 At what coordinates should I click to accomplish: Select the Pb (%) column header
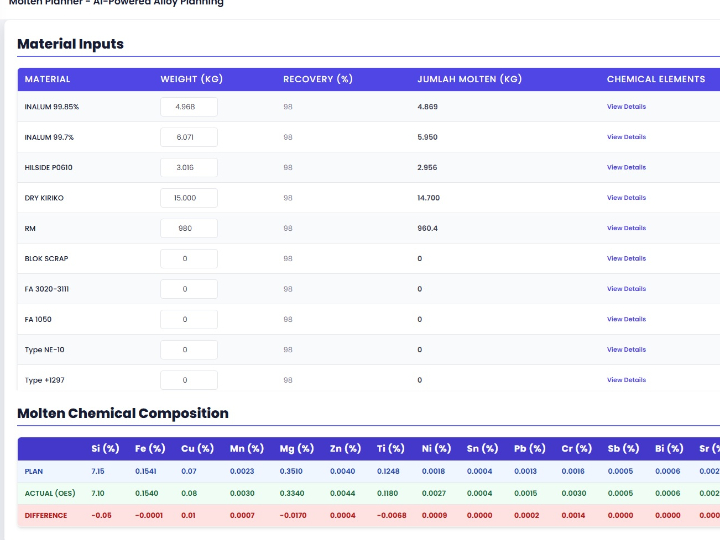click(x=529, y=449)
